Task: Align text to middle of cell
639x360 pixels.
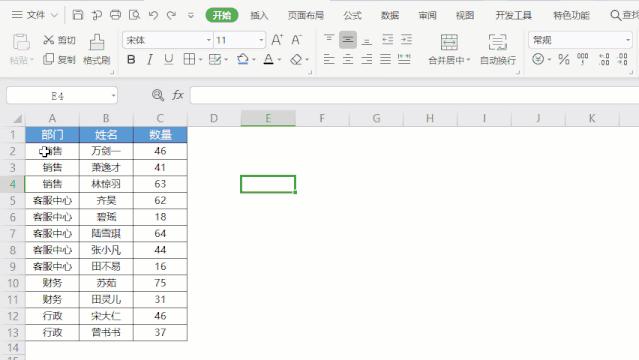Action: tap(348, 40)
